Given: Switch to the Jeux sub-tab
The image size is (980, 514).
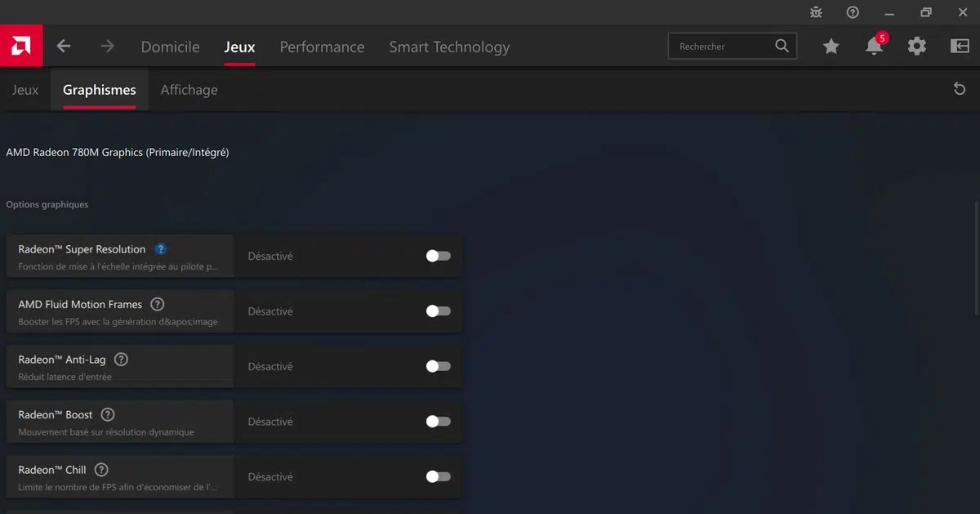Looking at the screenshot, I should coord(25,90).
